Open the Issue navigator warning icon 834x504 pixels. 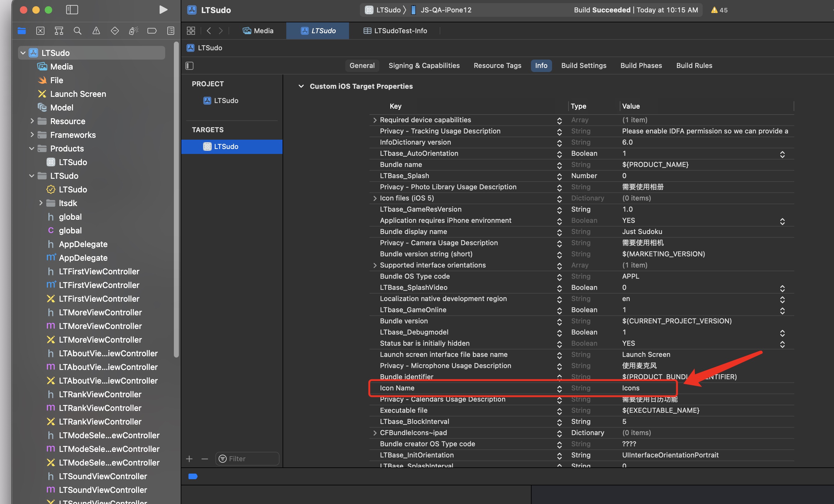(96, 31)
